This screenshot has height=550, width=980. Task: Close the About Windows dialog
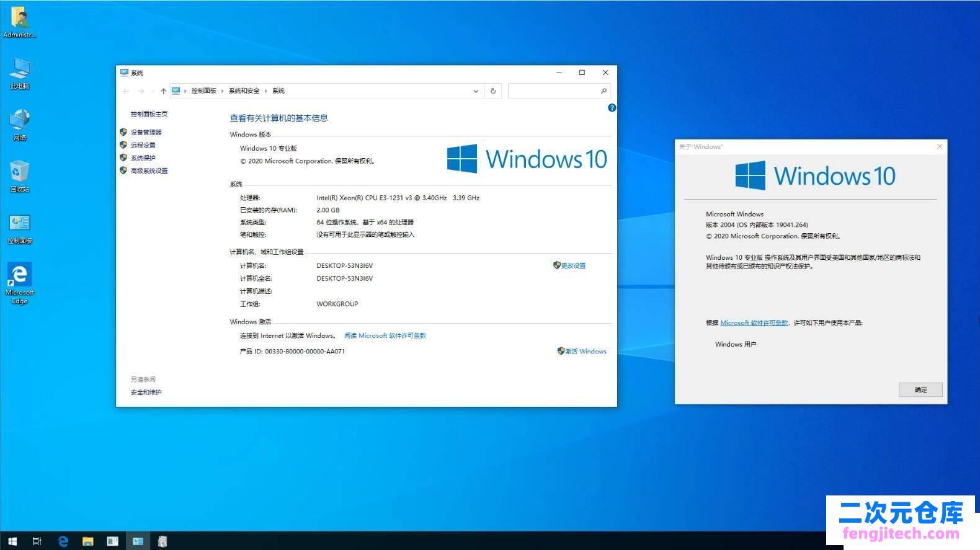(x=939, y=147)
